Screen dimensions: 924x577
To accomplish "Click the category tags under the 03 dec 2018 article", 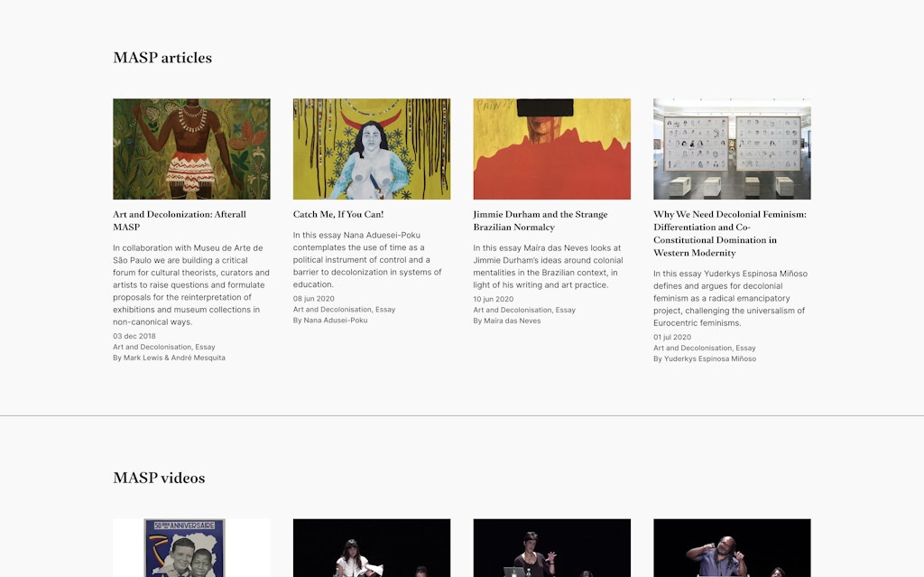I will (x=163, y=347).
